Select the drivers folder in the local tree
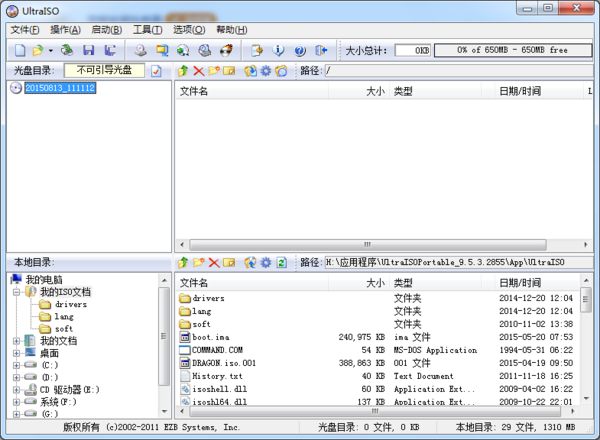 coord(71,305)
